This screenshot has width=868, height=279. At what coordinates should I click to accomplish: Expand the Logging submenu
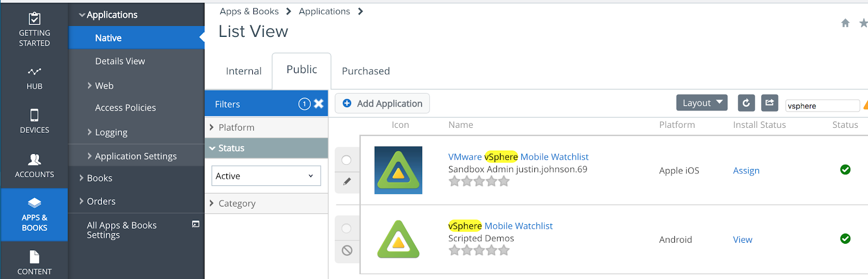[x=90, y=132]
